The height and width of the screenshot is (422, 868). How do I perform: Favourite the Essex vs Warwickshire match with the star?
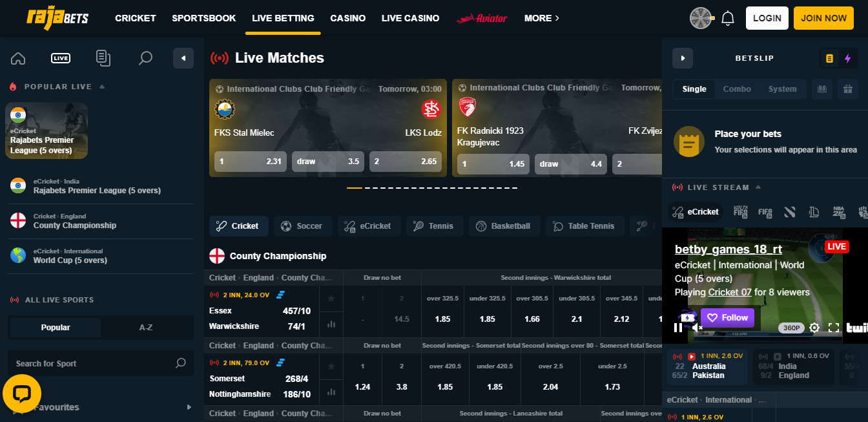331,299
